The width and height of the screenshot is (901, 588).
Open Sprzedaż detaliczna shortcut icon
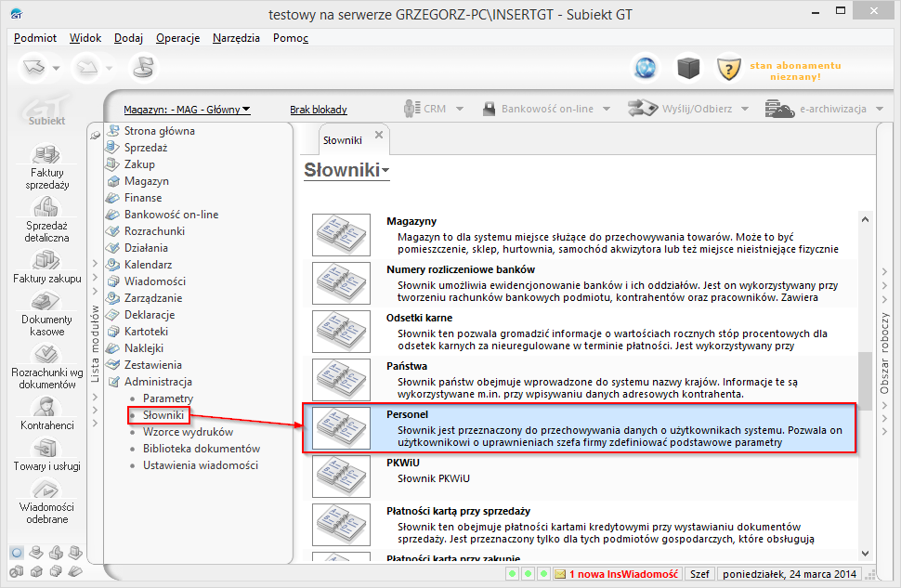click(46, 207)
